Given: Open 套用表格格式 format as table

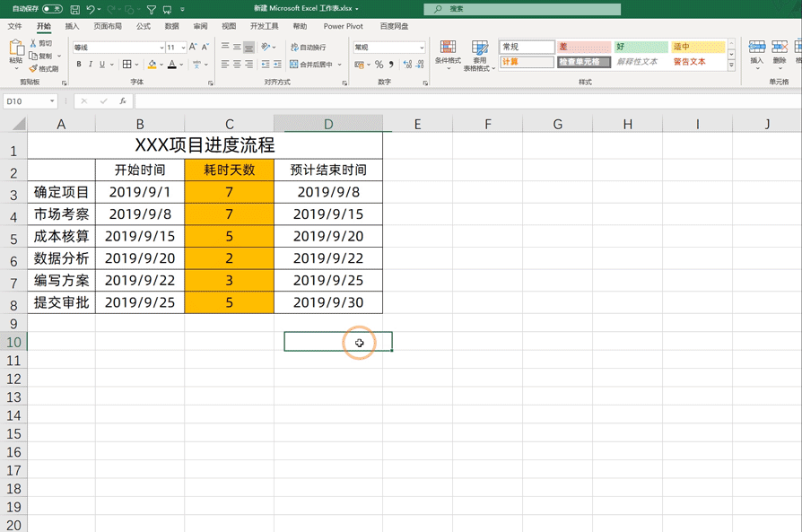Looking at the screenshot, I should click(479, 56).
